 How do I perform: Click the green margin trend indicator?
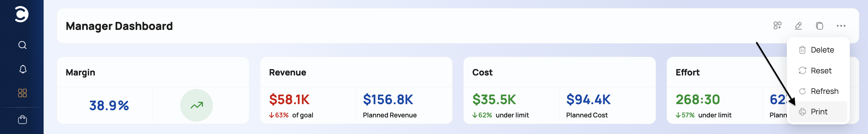pos(197,105)
